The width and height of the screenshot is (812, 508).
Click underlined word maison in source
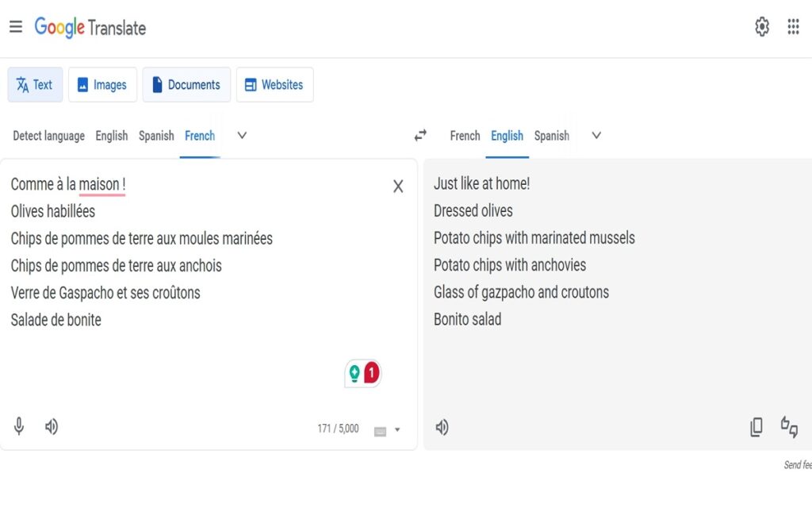point(99,184)
